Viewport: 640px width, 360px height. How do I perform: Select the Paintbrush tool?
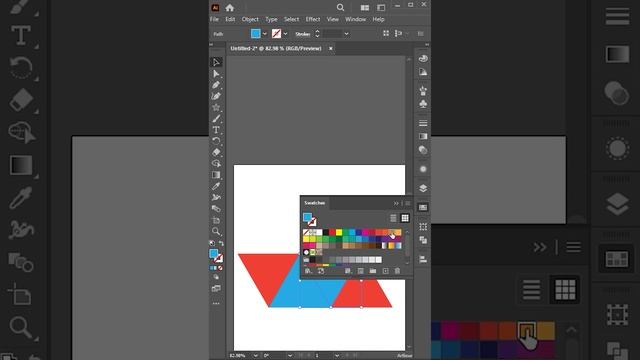click(216, 119)
